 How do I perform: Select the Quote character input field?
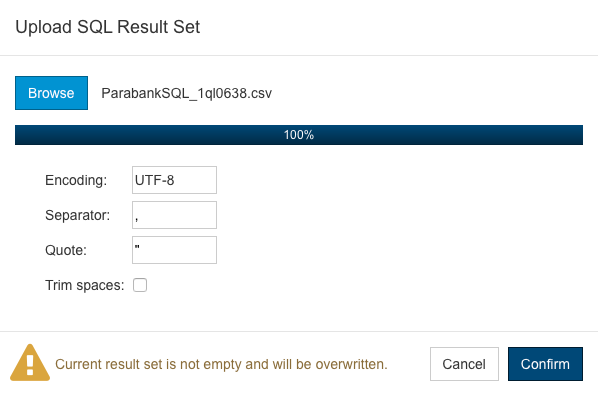[174, 250]
